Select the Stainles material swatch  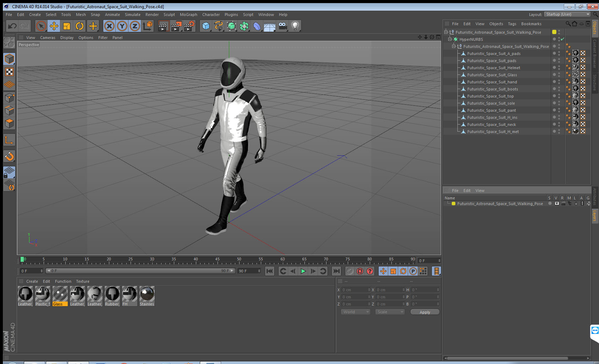point(147,296)
